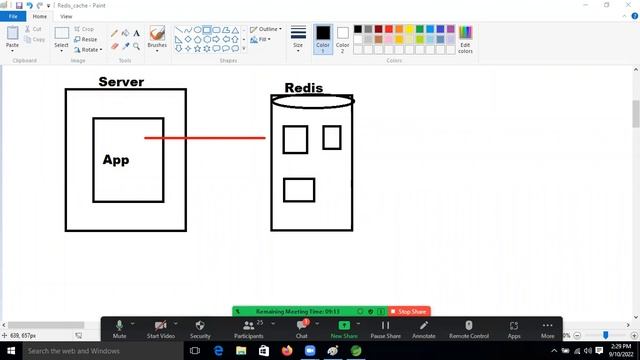The width and height of the screenshot is (640, 360).
Task: Open Microsoft Edge from the taskbar
Action: [x=218, y=351]
